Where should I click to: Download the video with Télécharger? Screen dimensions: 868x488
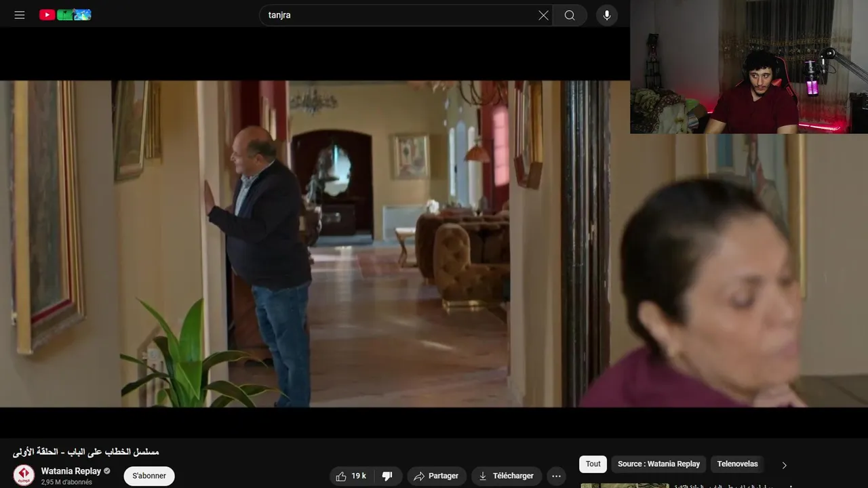[507, 476]
